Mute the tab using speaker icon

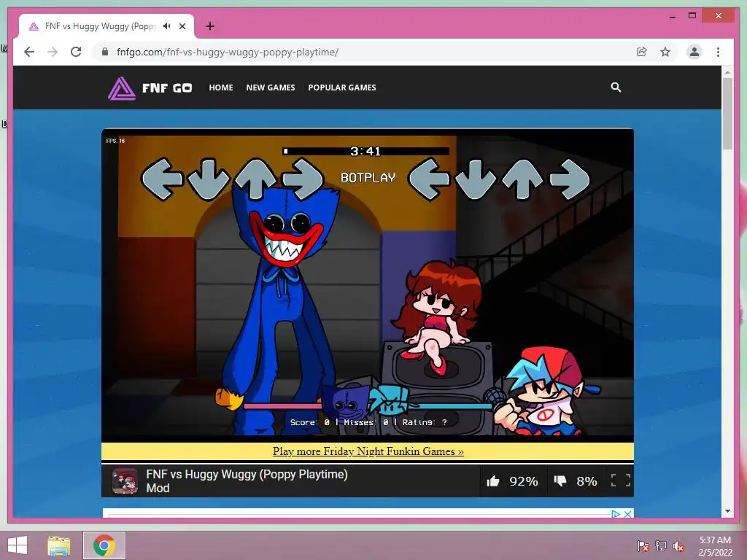[167, 26]
